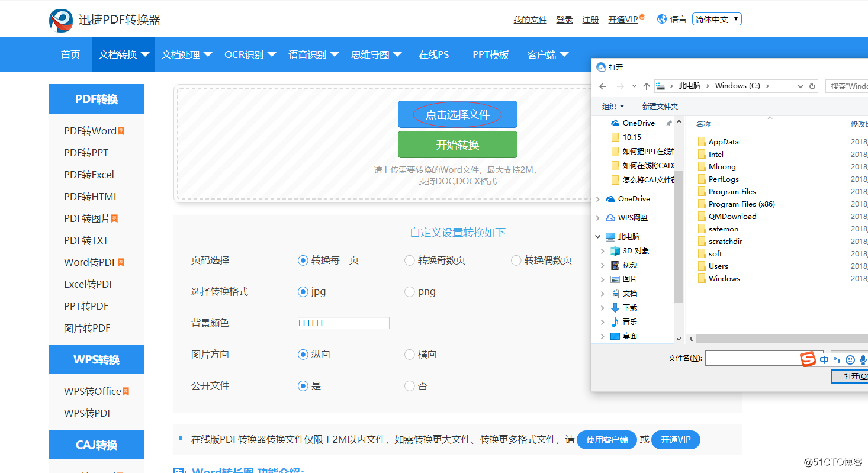Select 转换偶数页 radio option
Screen dimensions: 868x473
[x=516, y=260]
